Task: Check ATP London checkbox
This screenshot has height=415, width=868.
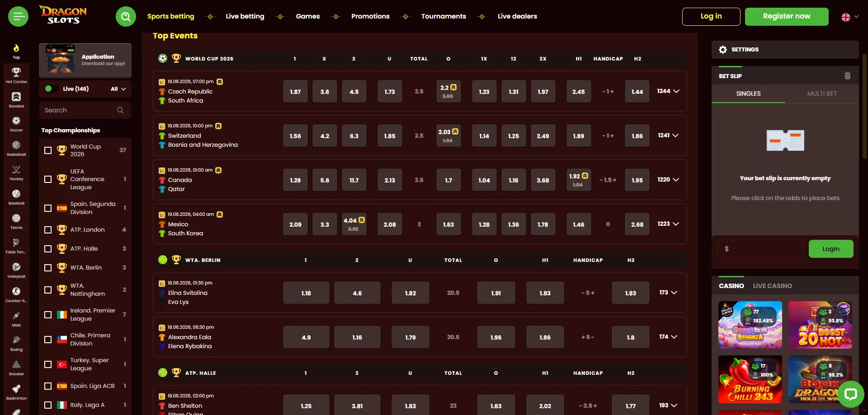Action: (x=48, y=230)
